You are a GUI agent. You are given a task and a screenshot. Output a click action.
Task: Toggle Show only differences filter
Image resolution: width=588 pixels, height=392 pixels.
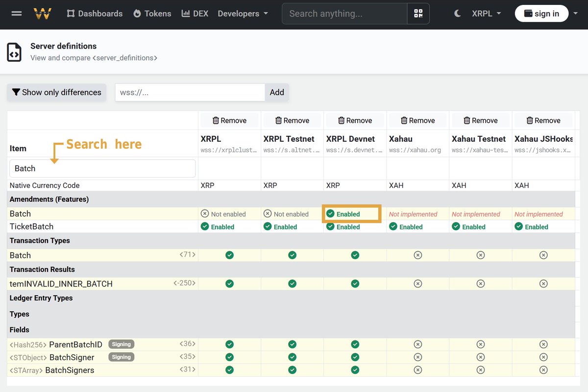[57, 92]
